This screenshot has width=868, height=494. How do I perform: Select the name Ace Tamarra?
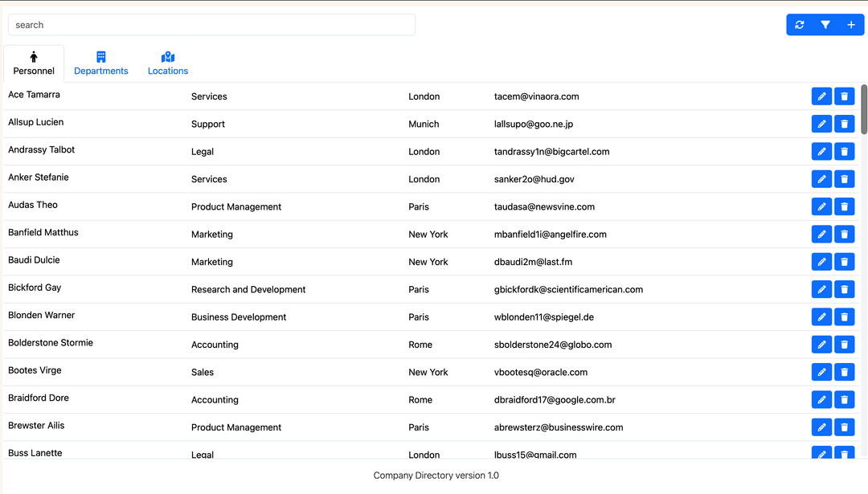click(34, 95)
